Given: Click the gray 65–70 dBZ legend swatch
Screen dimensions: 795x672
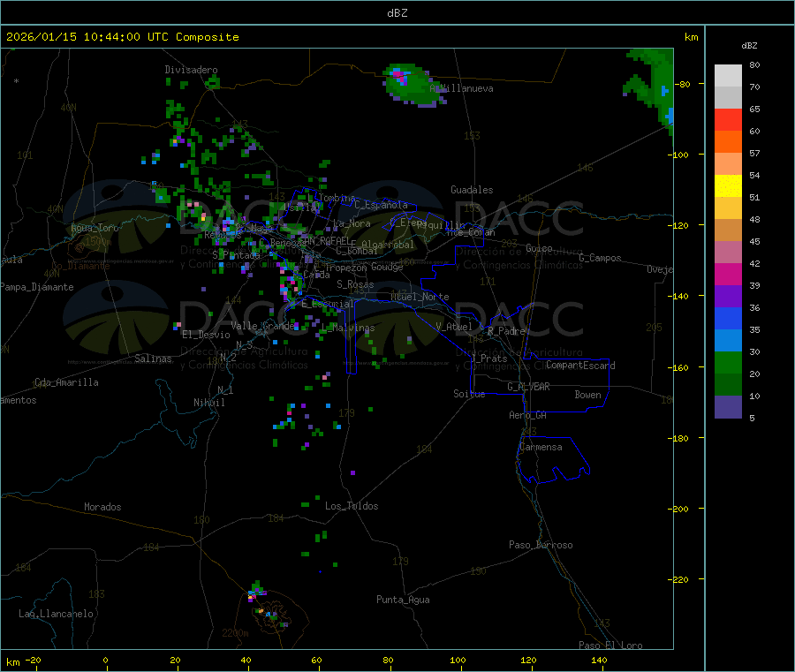Looking at the screenshot, I should click(728, 98).
